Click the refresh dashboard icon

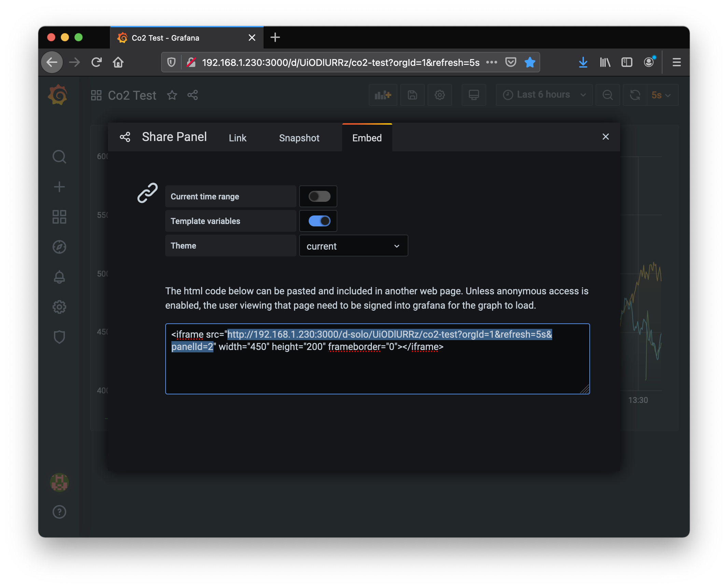click(x=635, y=95)
